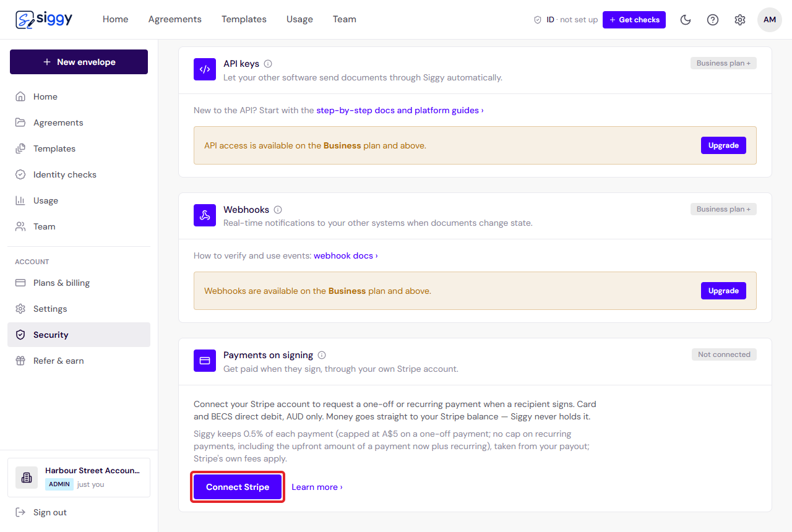This screenshot has width=792, height=532.
Task: Click the ID shield status icon
Action: [x=538, y=20]
